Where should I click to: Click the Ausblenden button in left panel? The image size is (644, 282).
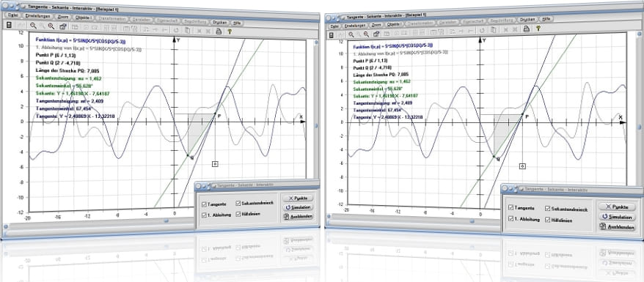[299, 216]
